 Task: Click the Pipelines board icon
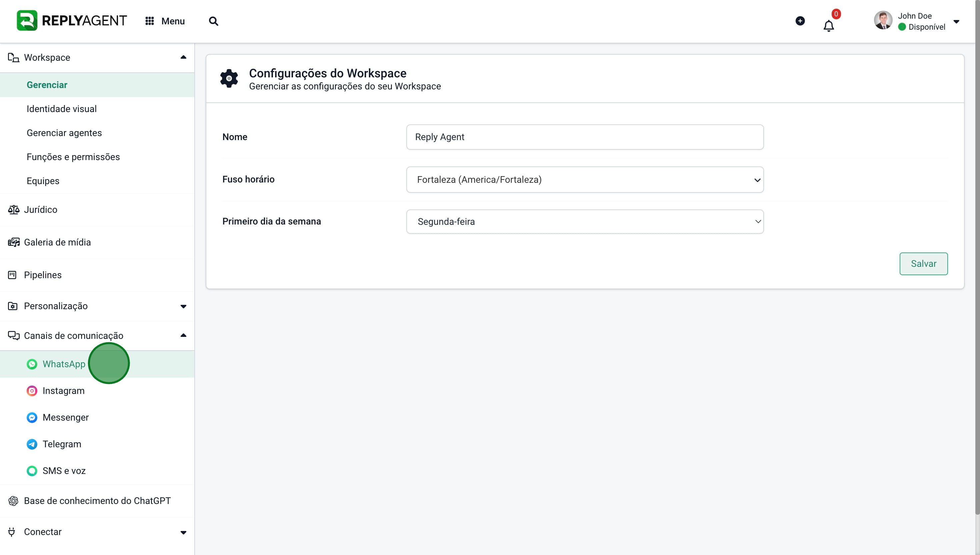[12, 275]
